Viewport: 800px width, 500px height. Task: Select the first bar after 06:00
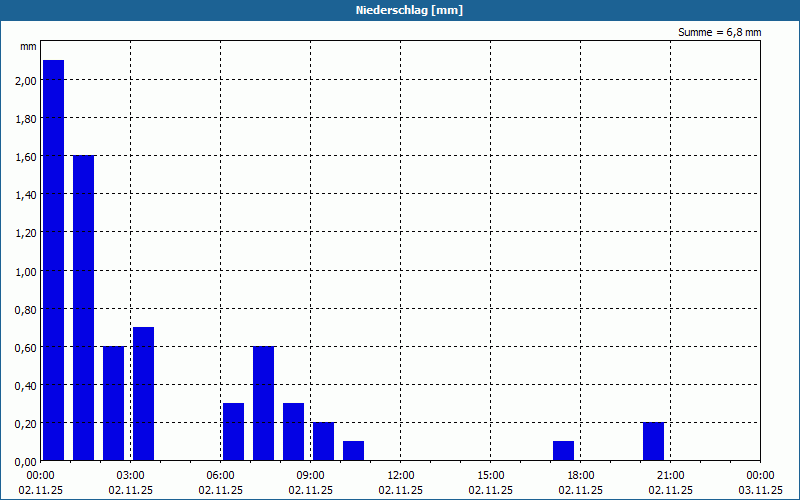click(234, 432)
